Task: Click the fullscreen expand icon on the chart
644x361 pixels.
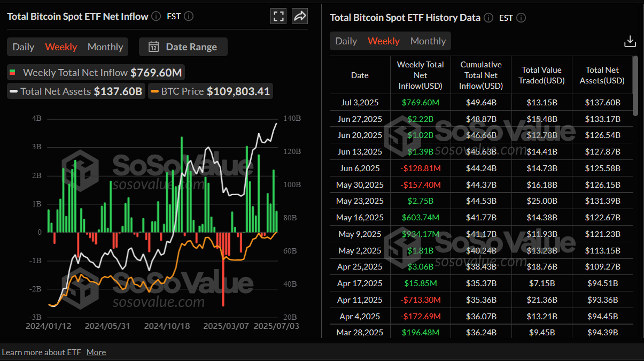Action: 278,16
